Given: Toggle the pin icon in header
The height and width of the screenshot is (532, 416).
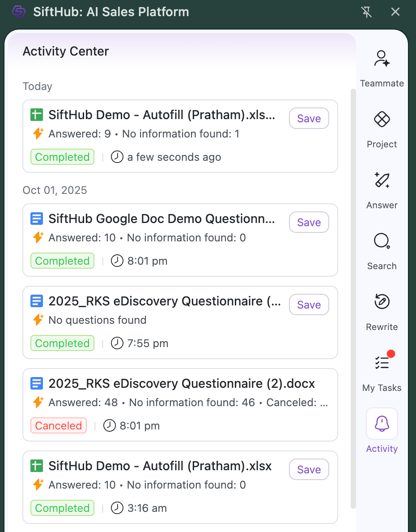Looking at the screenshot, I should (367, 12).
